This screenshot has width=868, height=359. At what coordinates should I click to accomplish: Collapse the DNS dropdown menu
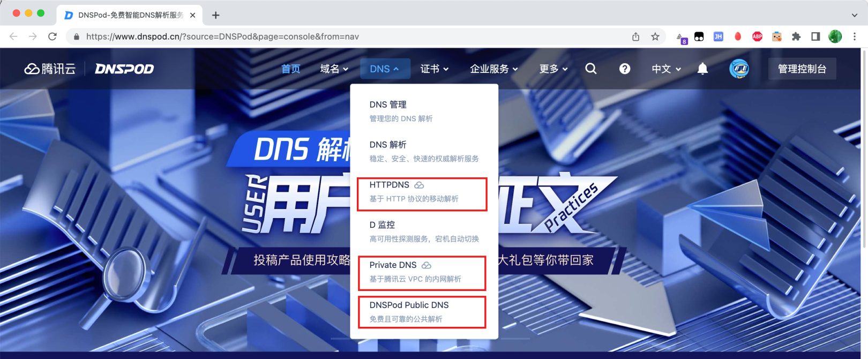coord(384,69)
